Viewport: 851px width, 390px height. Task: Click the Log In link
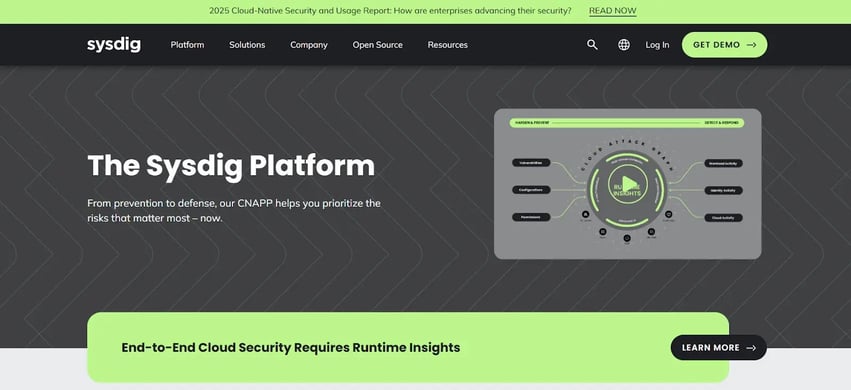657,45
